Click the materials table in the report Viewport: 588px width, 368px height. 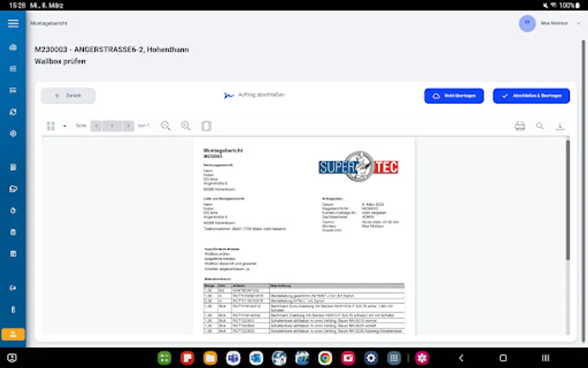click(x=304, y=308)
